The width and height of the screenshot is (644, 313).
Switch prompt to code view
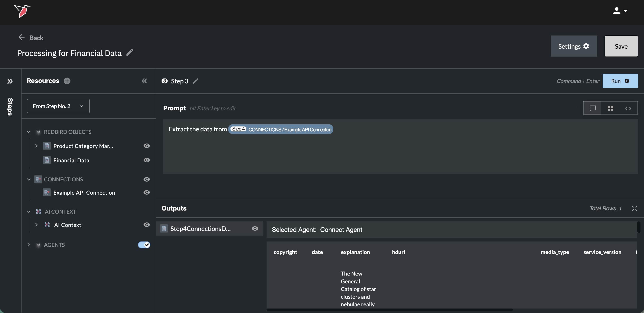pos(628,108)
